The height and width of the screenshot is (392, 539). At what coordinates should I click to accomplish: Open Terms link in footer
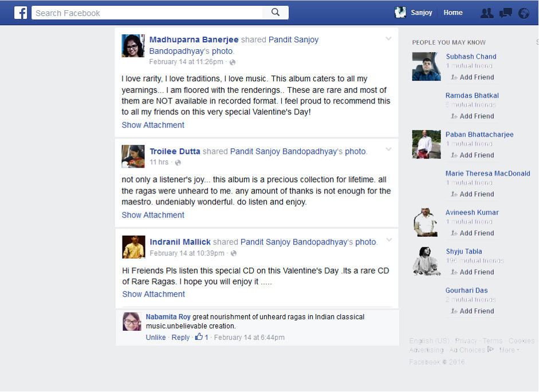[x=492, y=341]
